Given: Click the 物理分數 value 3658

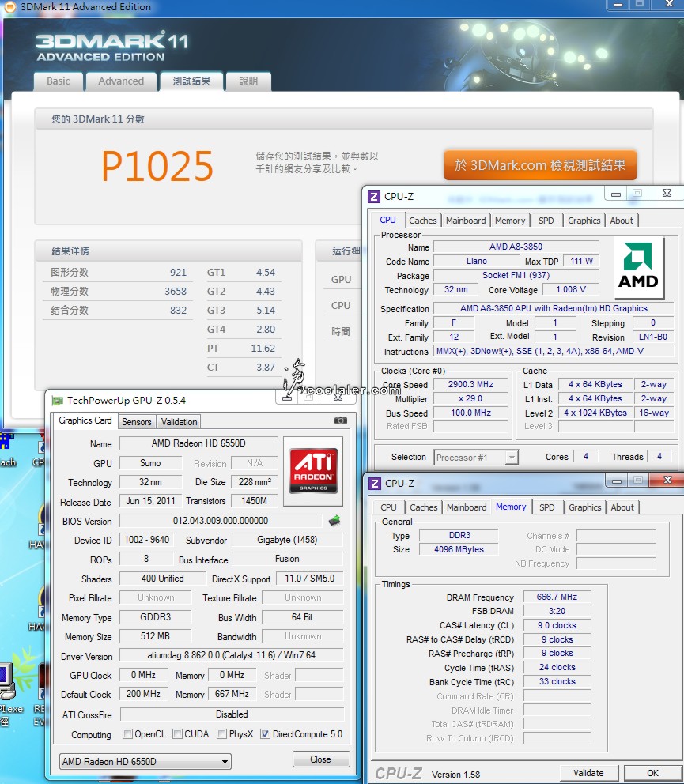Looking at the screenshot, I should click(x=176, y=292).
